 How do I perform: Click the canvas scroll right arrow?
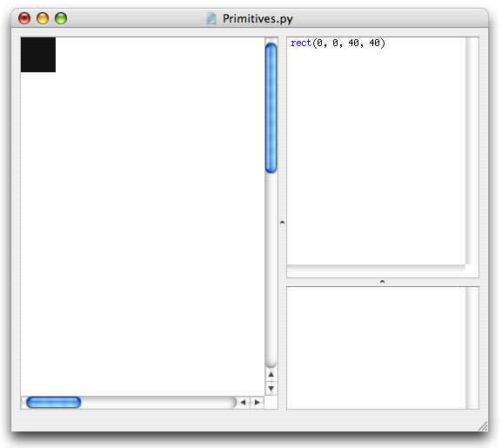pyautogui.click(x=257, y=402)
